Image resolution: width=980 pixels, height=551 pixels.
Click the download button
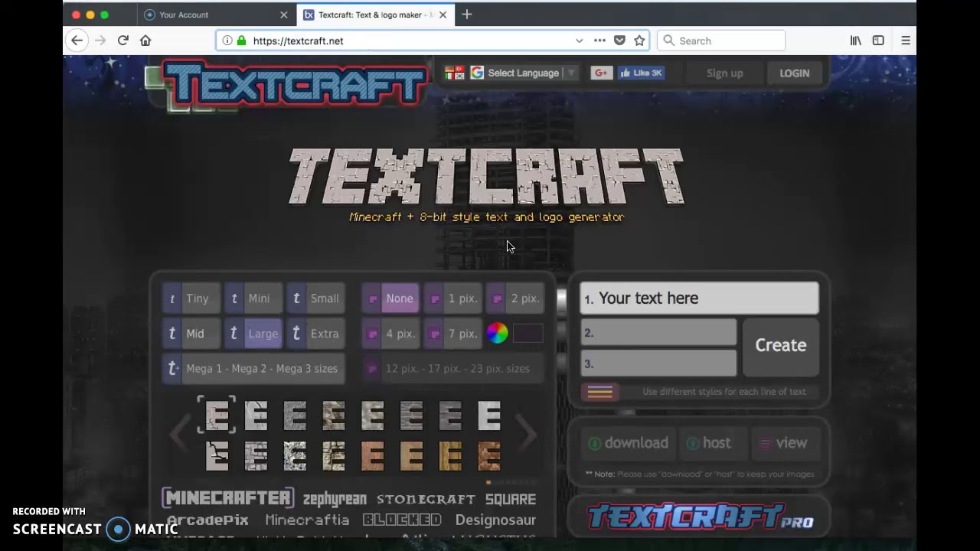(x=628, y=443)
